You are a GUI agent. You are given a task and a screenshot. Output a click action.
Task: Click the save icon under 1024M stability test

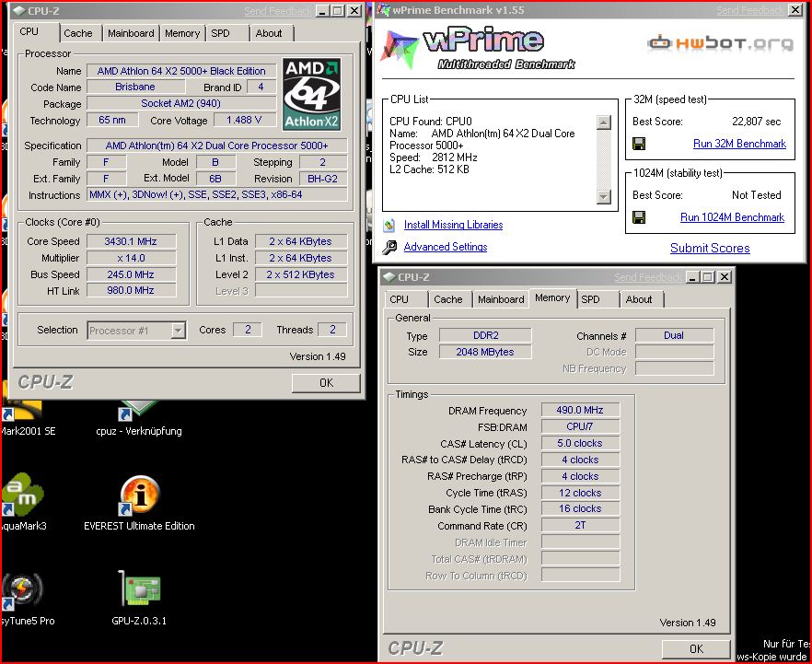click(640, 217)
